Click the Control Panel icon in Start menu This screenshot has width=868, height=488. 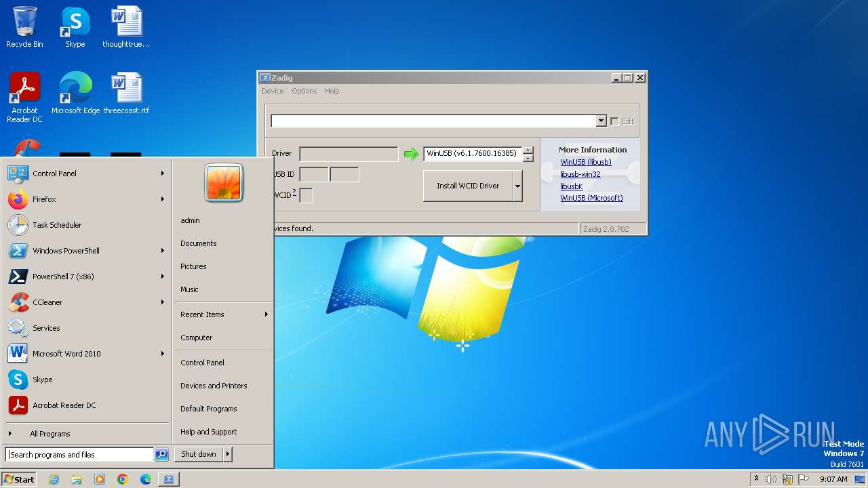tap(18, 174)
